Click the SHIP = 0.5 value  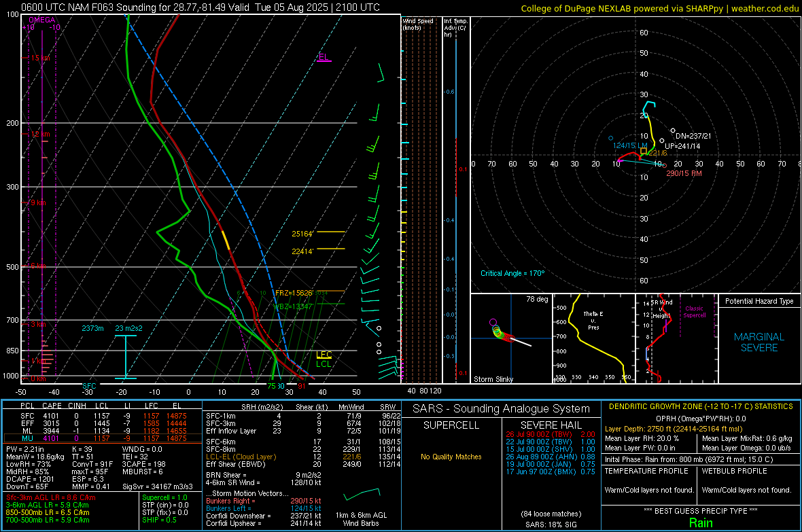point(159,520)
